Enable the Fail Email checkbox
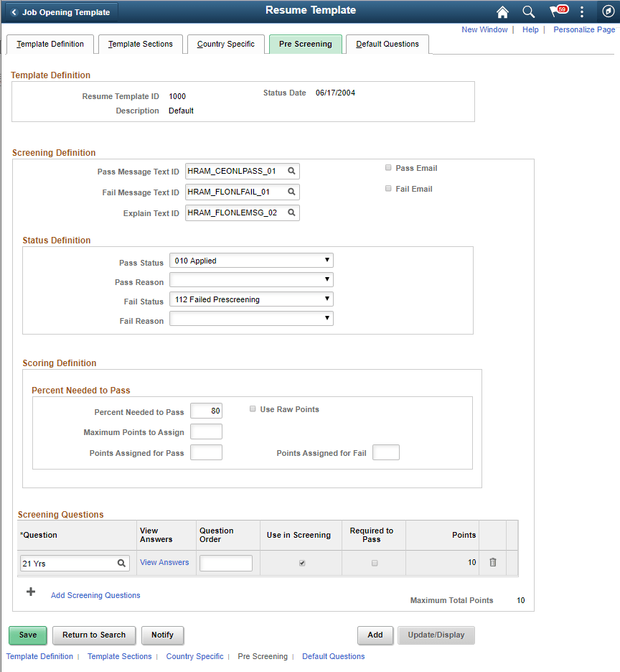 pos(388,189)
